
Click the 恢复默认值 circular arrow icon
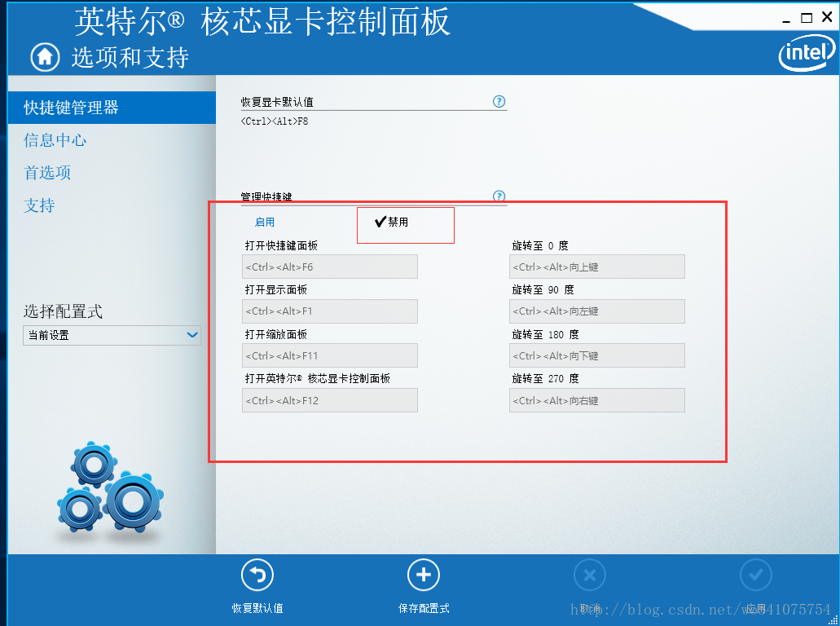point(257,575)
